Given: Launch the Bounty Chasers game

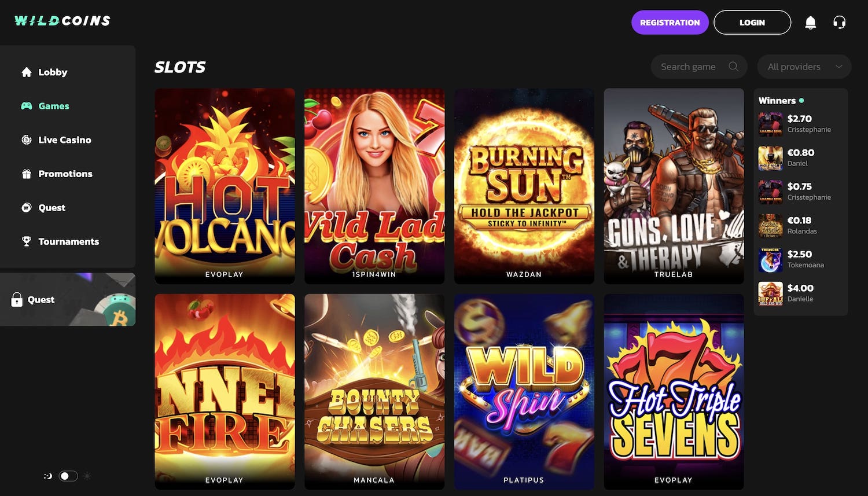Looking at the screenshot, I should tap(374, 391).
